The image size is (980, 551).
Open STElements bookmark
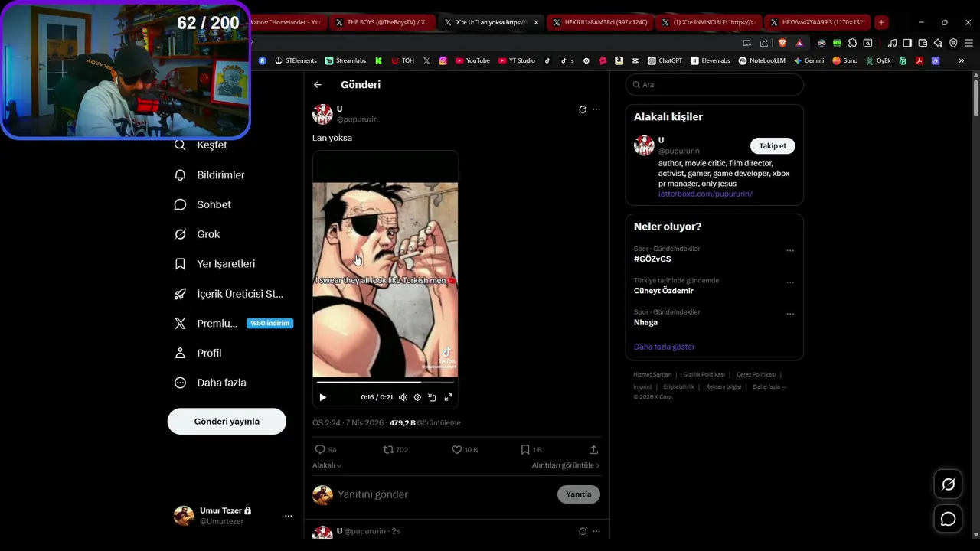coord(296,60)
